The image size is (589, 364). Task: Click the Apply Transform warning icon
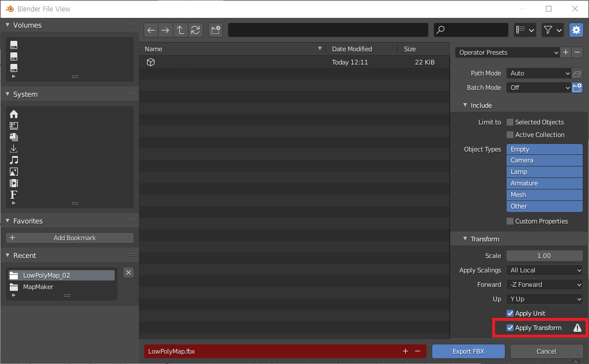(577, 328)
